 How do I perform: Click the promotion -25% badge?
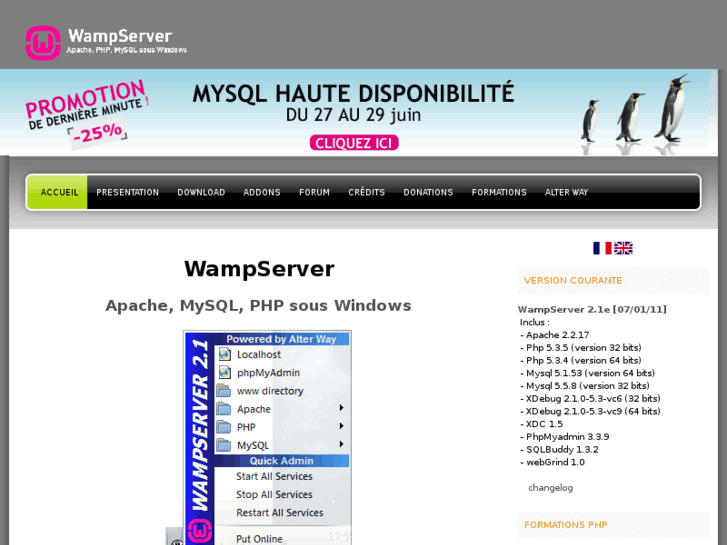point(98,134)
